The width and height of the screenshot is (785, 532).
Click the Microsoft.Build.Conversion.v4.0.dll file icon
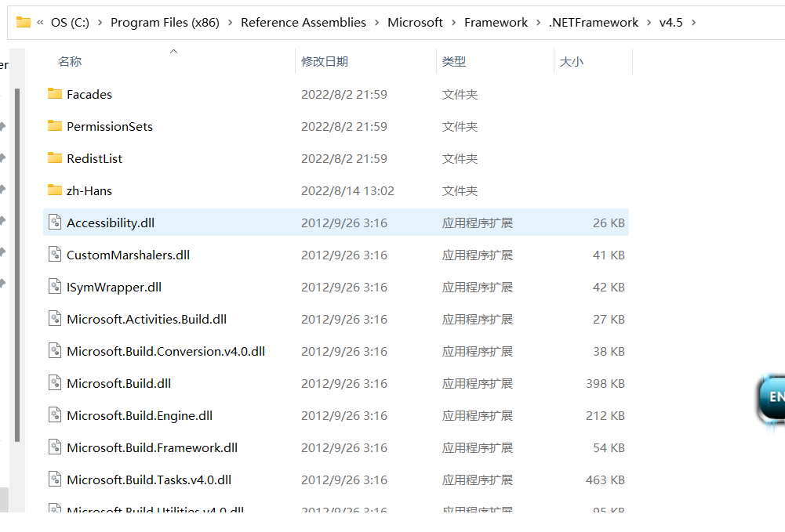(55, 350)
